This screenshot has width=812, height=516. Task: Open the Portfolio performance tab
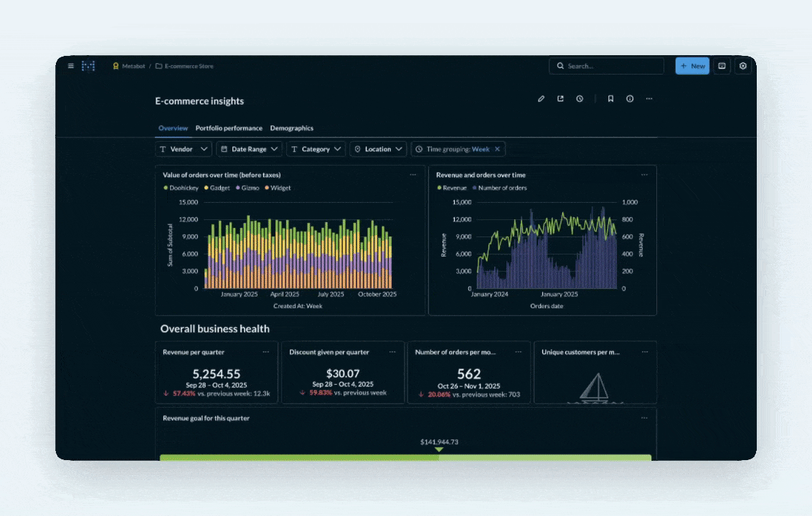pos(229,128)
